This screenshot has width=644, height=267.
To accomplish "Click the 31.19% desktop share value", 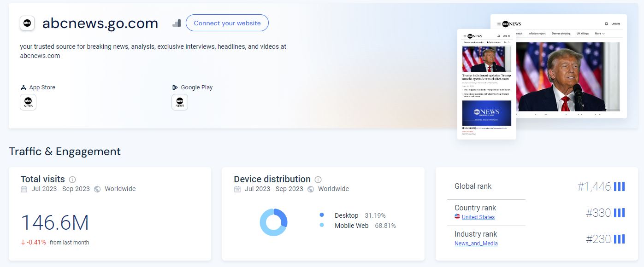I will tap(375, 215).
